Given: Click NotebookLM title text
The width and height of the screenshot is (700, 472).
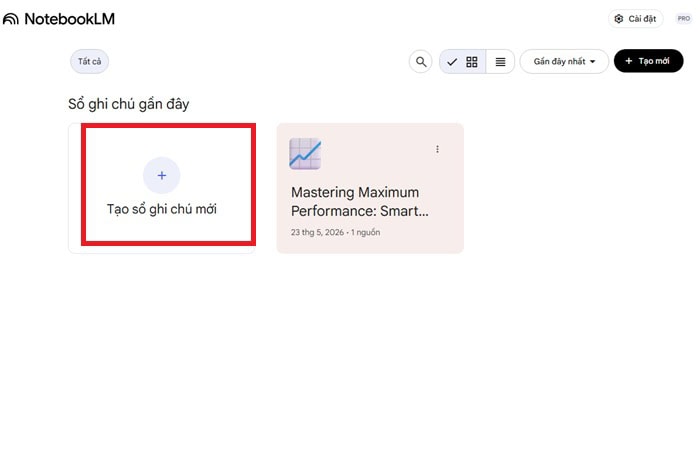Looking at the screenshot, I should tap(69, 19).
